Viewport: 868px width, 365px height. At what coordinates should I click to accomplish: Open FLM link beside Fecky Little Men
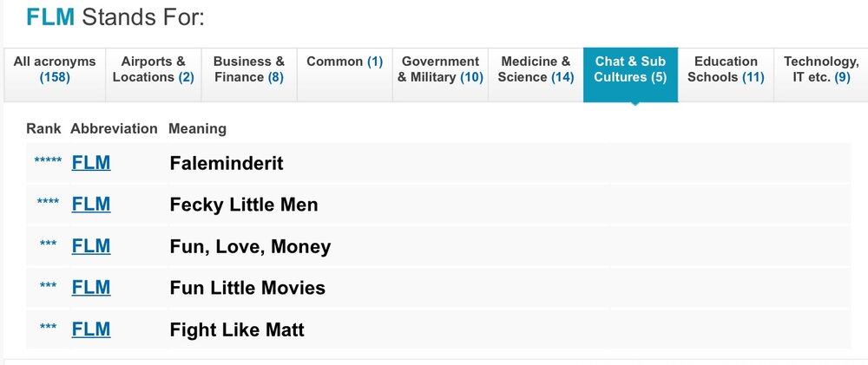[91, 204]
